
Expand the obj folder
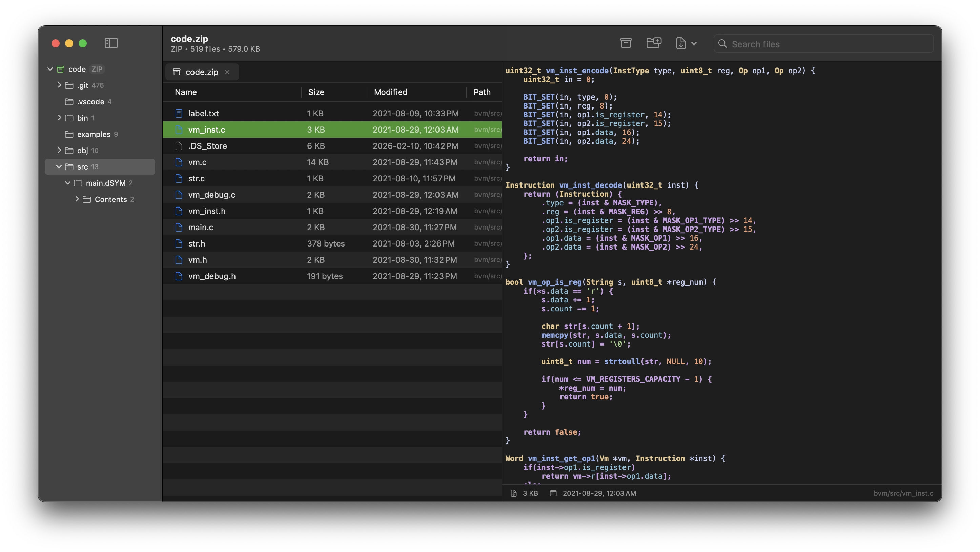click(59, 150)
